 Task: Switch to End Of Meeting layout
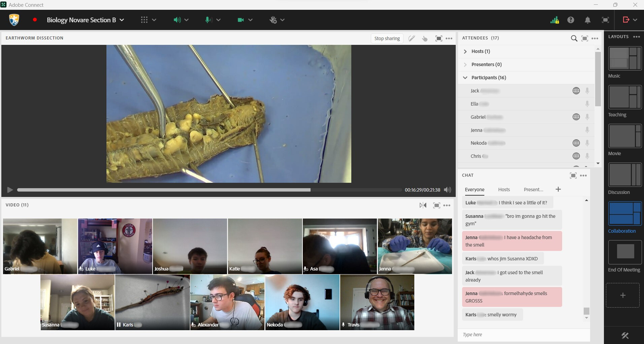point(625,252)
